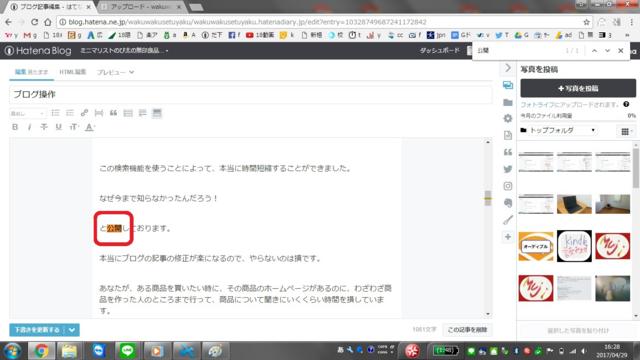Click the editor vertical scrollbar thumb
This screenshot has height=360, width=640.
pyautogui.click(x=488, y=198)
